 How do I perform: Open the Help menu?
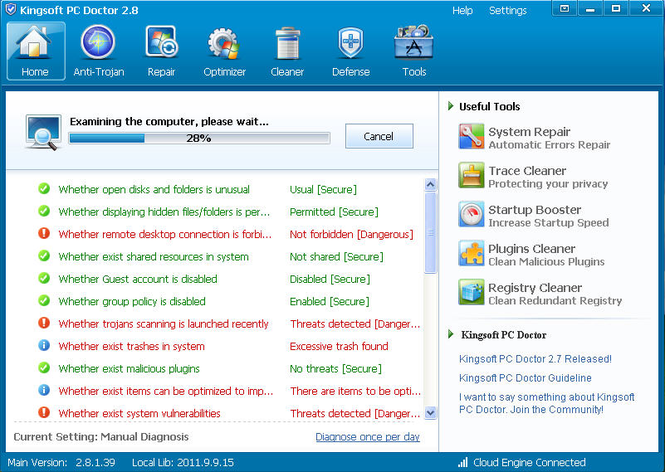(462, 11)
